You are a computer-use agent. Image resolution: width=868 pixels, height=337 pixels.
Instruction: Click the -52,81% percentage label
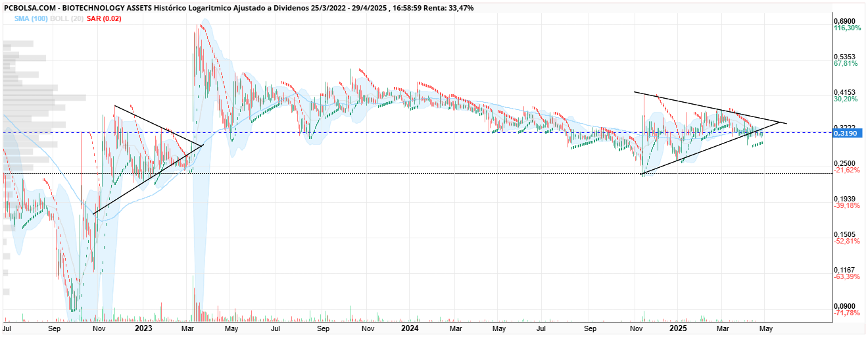847,242
